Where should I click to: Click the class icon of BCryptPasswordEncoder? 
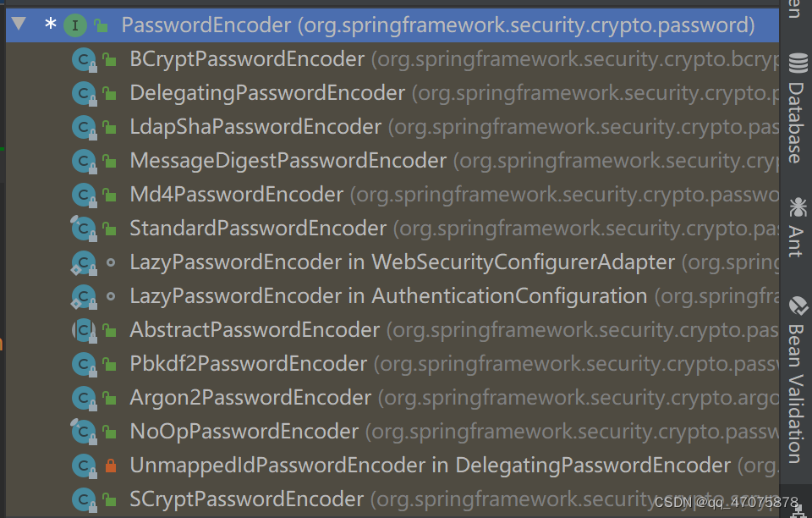85,59
